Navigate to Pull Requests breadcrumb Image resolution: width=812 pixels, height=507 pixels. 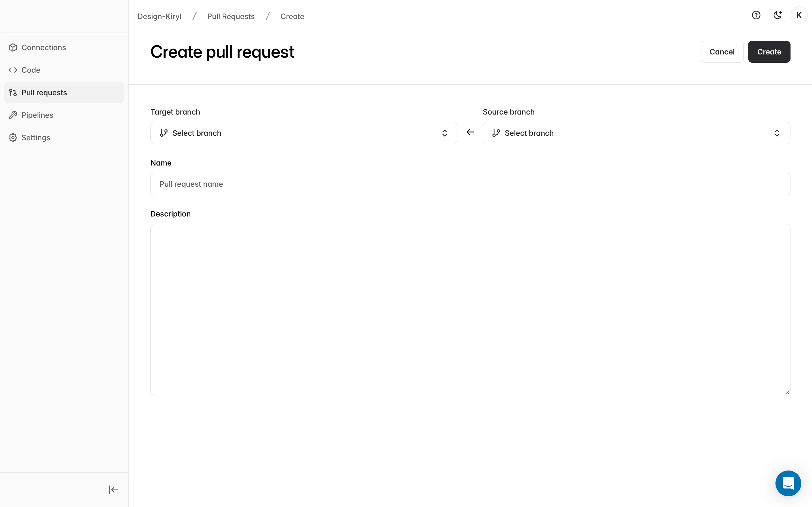231,16
